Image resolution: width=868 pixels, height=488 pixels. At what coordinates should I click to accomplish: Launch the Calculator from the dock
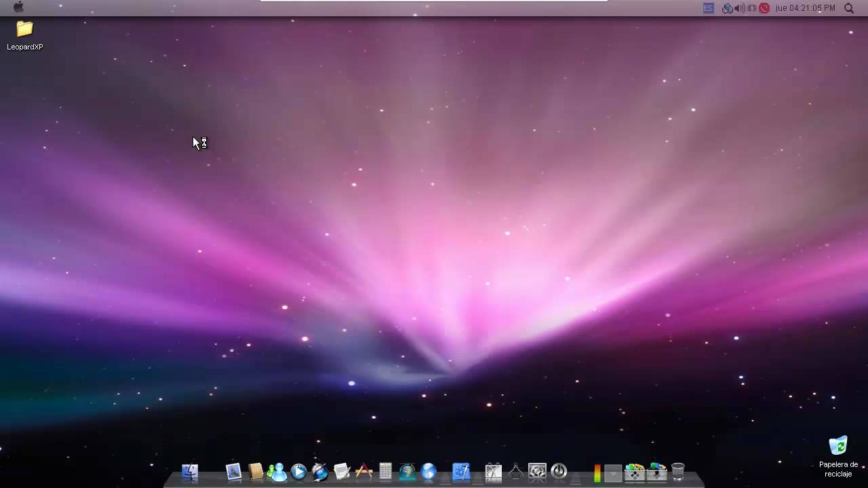click(x=385, y=472)
